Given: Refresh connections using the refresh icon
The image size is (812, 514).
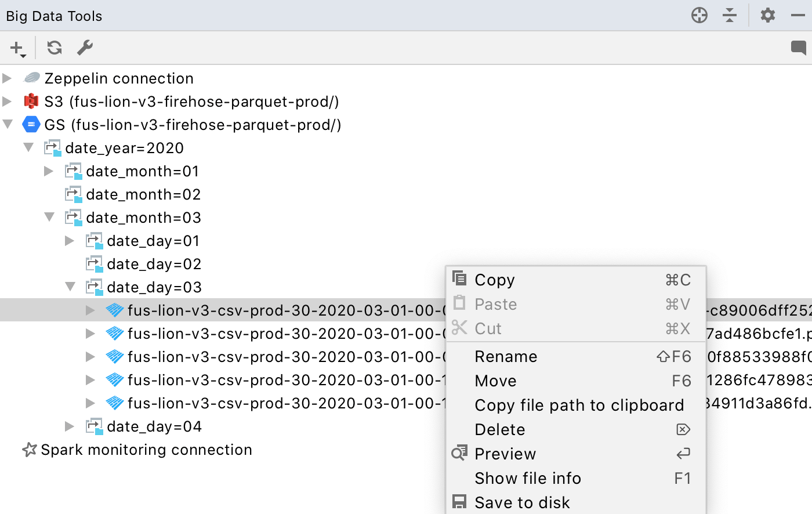Looking at the screenshot, I should tap(54, 48).
